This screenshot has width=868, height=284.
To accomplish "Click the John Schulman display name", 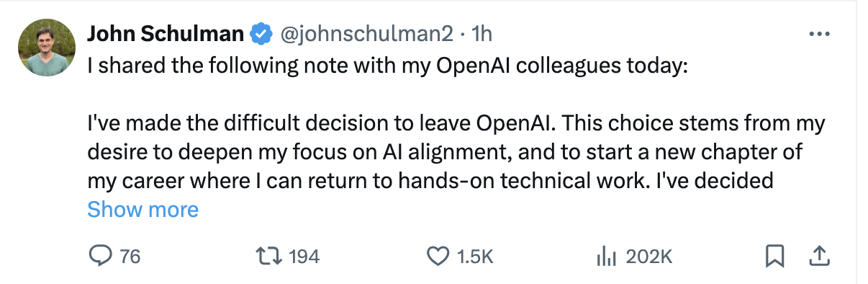I will (166, 33).
